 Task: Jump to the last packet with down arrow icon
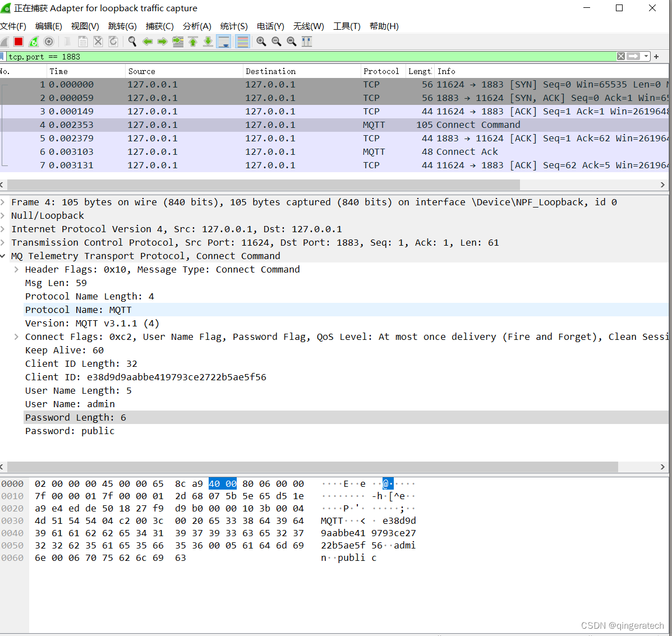(208, 41)
